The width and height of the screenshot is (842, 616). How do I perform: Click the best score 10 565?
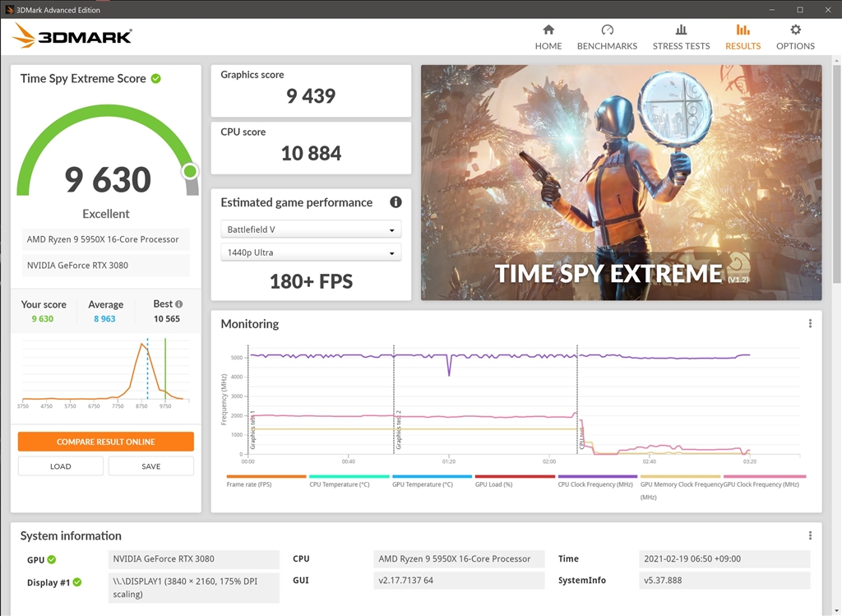[166, 318]
